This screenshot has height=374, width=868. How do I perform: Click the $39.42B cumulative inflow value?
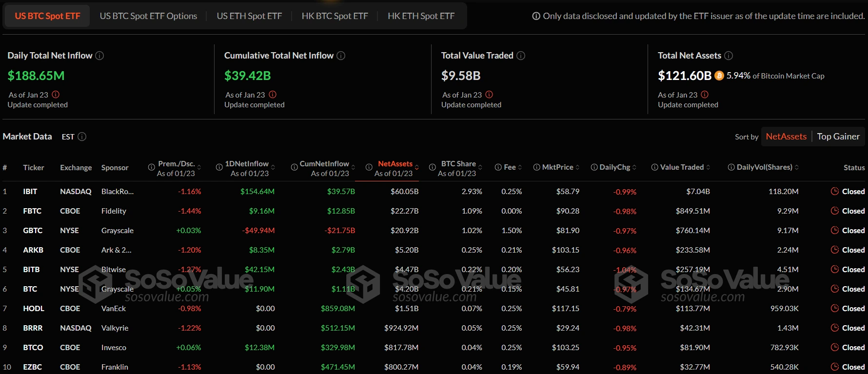247,76
